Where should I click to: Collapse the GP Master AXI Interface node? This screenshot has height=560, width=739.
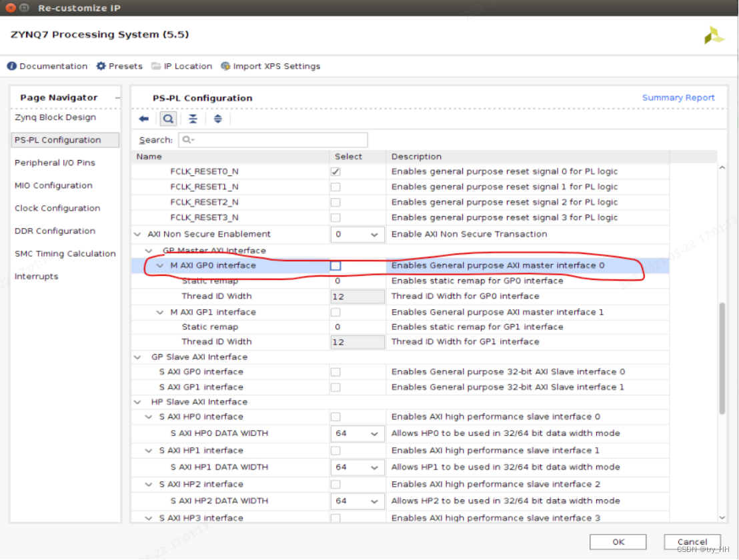149,251
